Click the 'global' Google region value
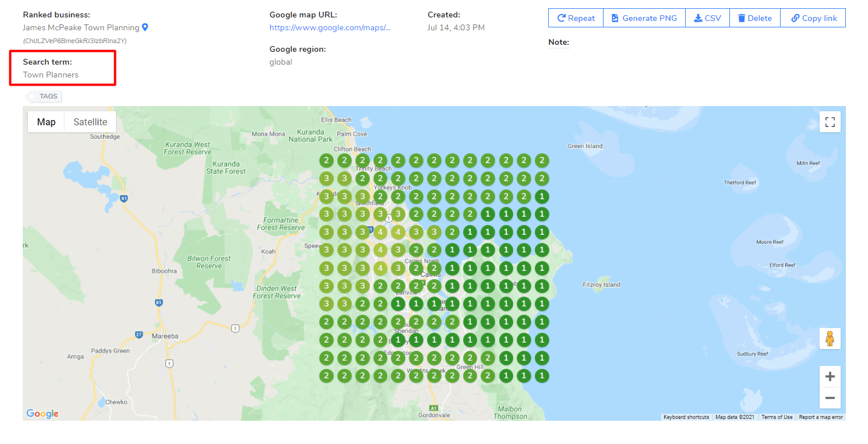Image resolution: width=868 pixels, height=444 pixels. pyautogui.click(x=281, y=62)
